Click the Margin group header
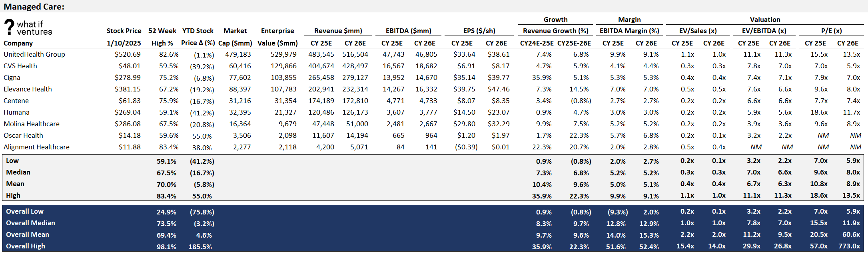Screen dimensions: 868x254 tap(629, 20)
